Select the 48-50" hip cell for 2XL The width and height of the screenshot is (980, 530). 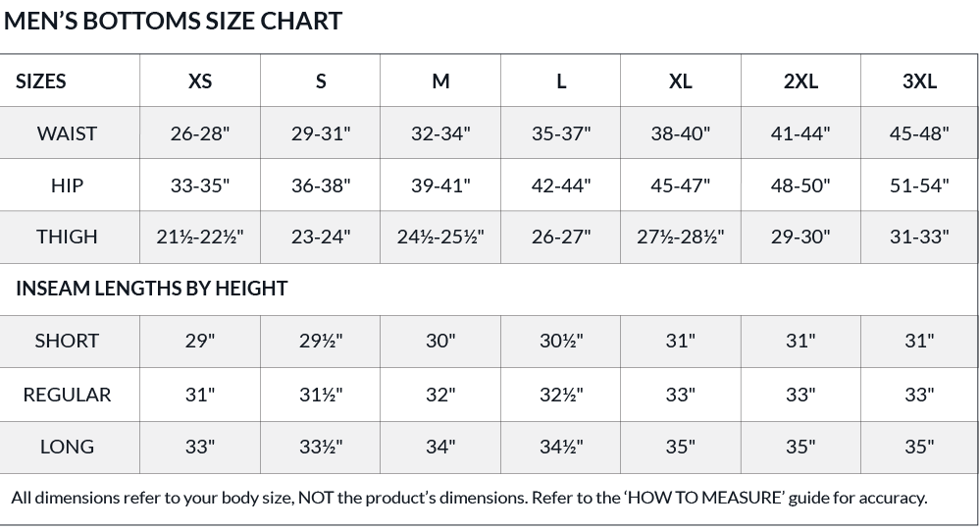coord(800,185)
